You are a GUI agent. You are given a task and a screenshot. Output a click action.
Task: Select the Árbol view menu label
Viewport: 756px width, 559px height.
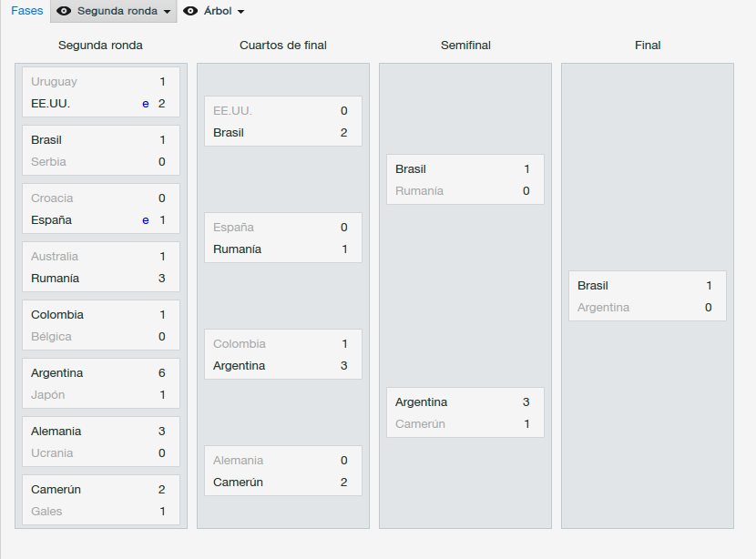click(218, 11)
